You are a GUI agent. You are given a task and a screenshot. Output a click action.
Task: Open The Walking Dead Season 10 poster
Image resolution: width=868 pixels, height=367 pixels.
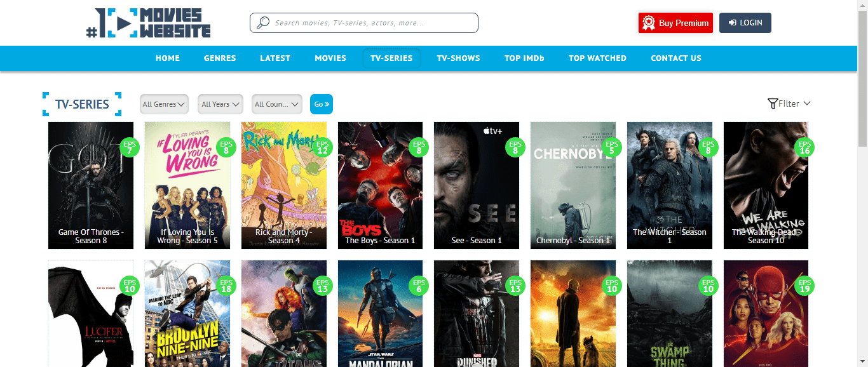pyautogui.click(x=766, y=185)
